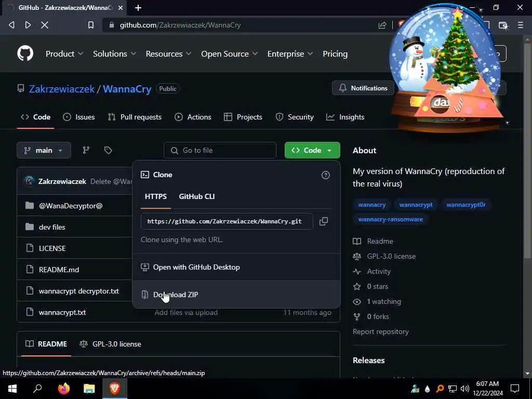
Task: Open the Windows Start menu
Action: point(12,388)
